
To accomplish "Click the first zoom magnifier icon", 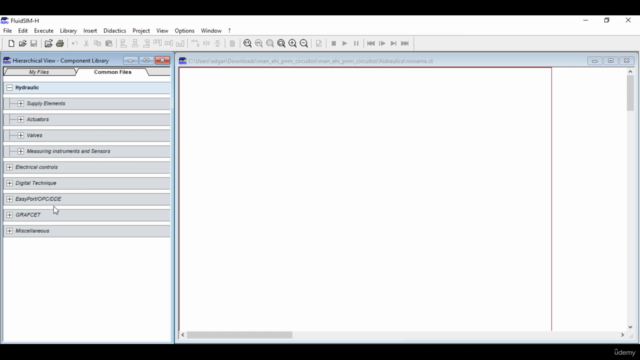I will pos(247,43).
